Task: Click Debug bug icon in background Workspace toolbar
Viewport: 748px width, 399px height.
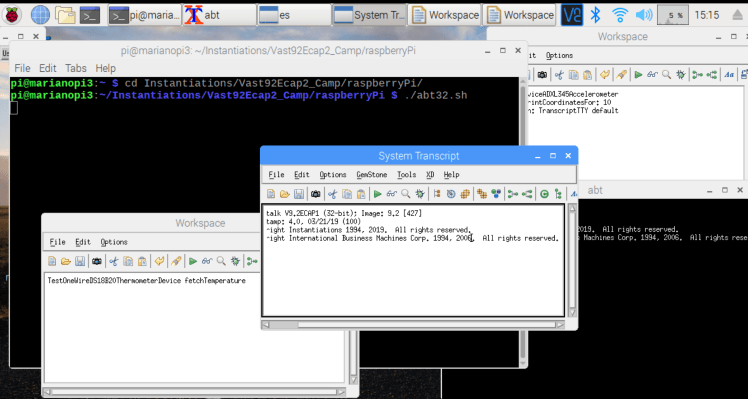Action: coord(681,74)
